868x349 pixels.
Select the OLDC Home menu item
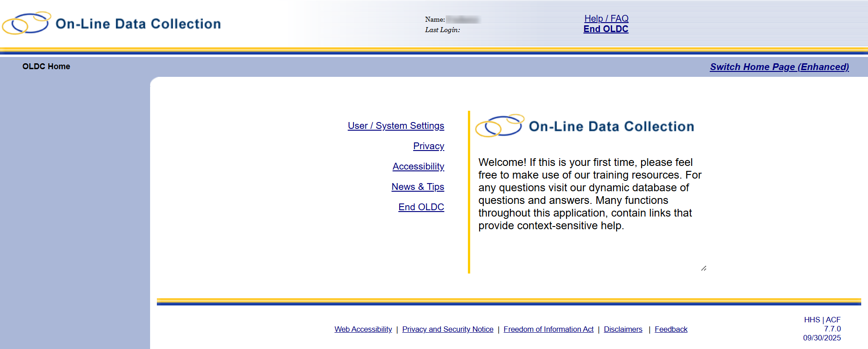[x=46, y=66]
